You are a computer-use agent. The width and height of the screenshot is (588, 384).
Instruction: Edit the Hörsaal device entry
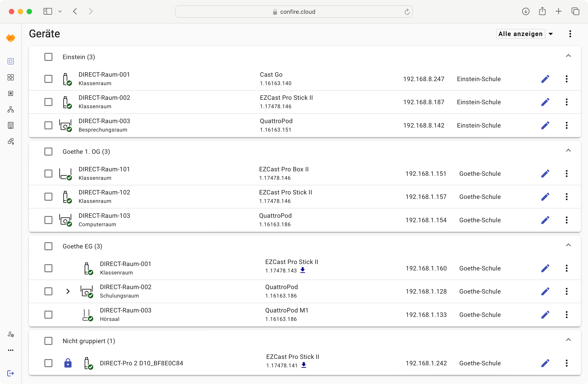545,315
